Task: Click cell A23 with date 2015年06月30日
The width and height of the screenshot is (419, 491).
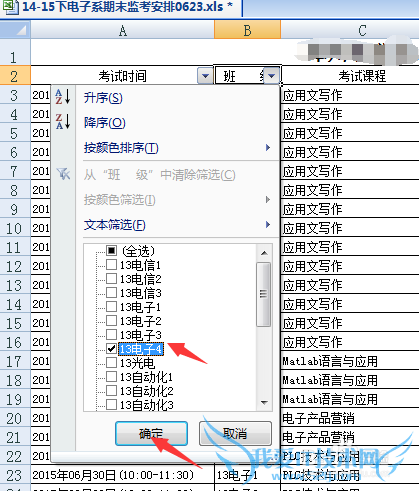Action: pyautogui.click(x=122, y=475)
